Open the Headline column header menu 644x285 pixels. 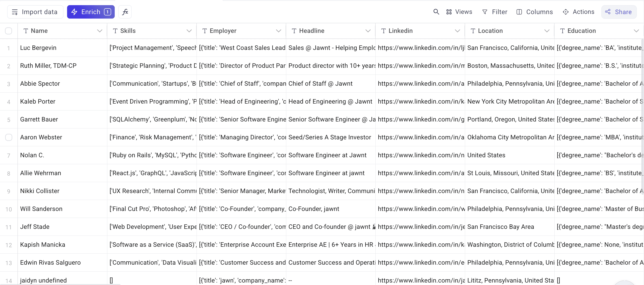pyautogui.click(x=368, y=31)
